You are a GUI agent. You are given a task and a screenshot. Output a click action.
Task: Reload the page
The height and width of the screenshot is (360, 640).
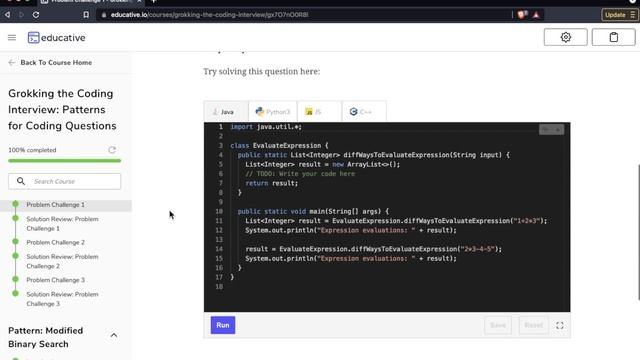coord(36,15)
